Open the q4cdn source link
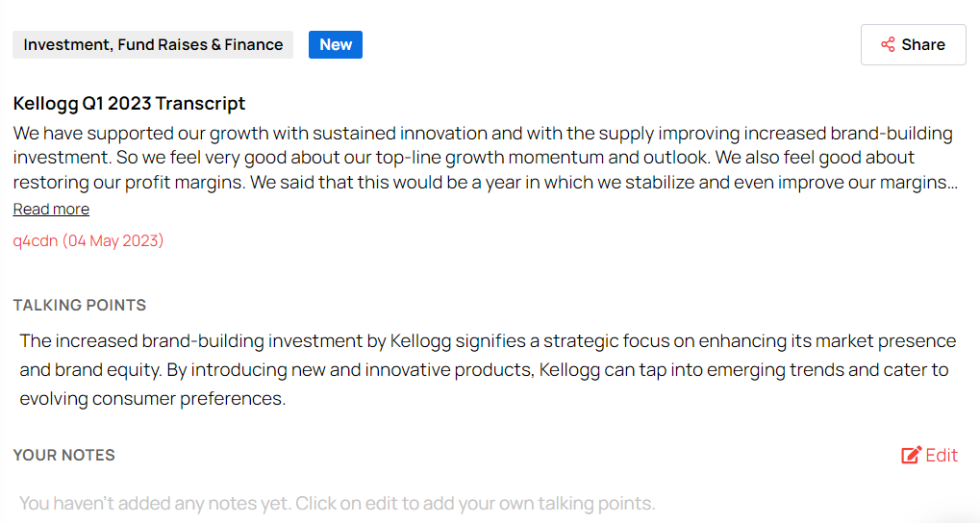The width and height of the screenshot is (980, 523). pyautogui.click(x=35, y=240)
